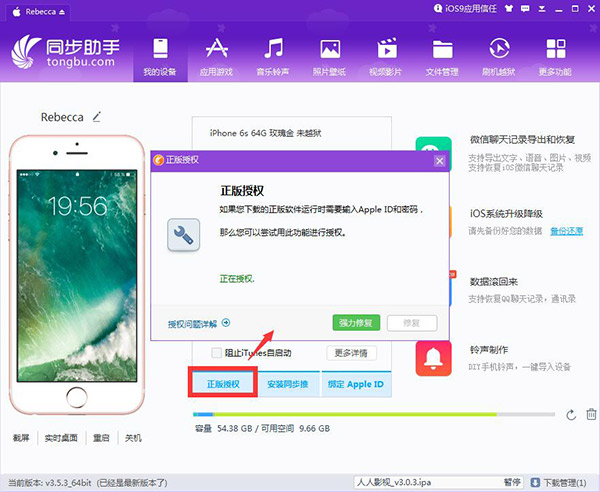This screenshot has height=492, width=600.
Task: Open the title bar dropdown menu arrow
Action: 542,9
